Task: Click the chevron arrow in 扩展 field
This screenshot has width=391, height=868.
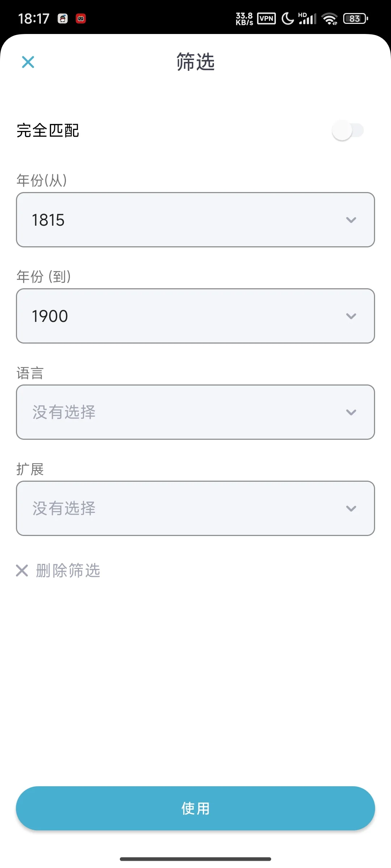Action: [351, 509]
